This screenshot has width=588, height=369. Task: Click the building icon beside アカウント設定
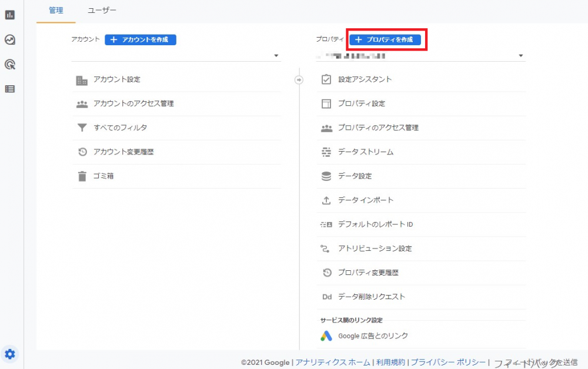pos(82,80)
